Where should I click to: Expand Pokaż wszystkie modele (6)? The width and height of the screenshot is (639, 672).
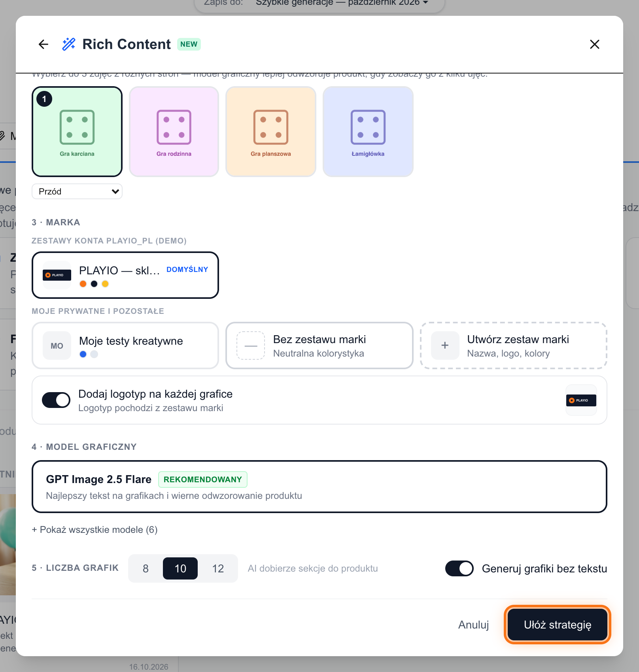(x=95, y=530)
